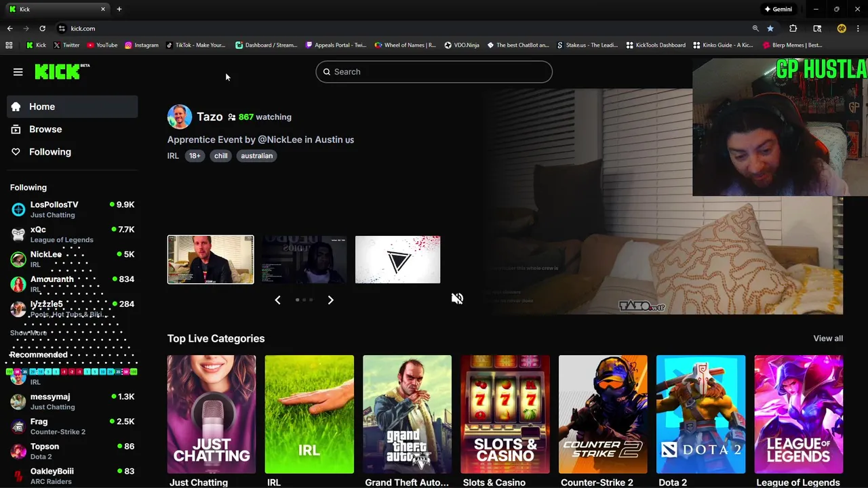Select the 18+ tag
This screenshot has height=488, width=868.
point(195,156)
